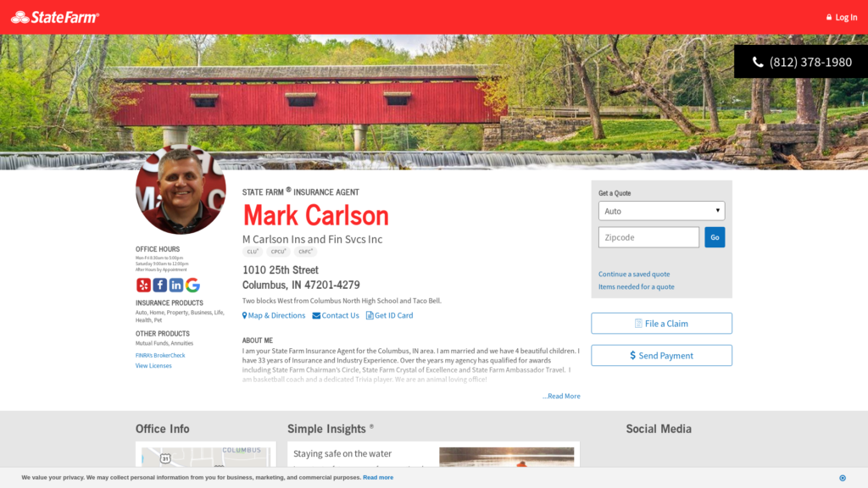Image resolution: width=868 pixels, height=488 pixels.
Task: Click the State Farm logo
Action: (x=55, y=18)
